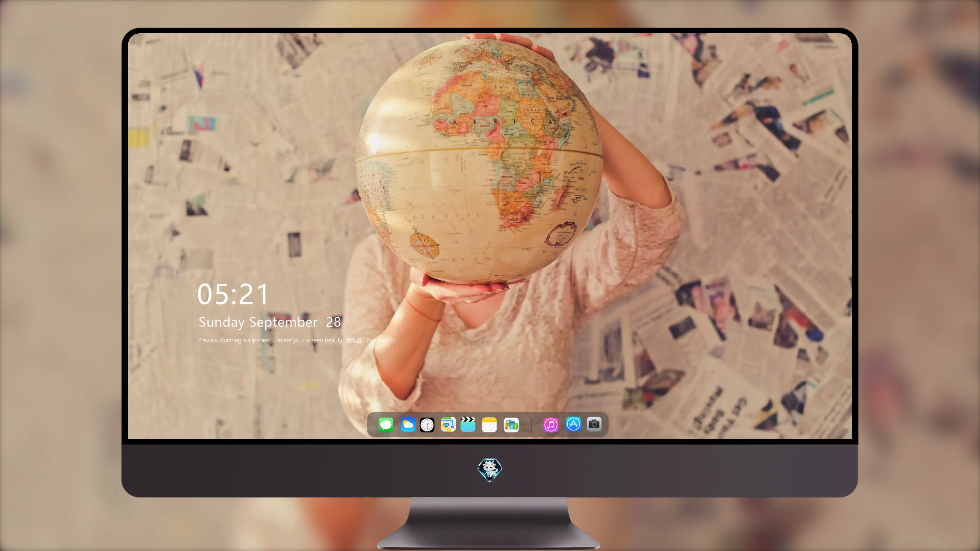Open the Videos clapperboard app icon
Screen dimensions: 980x551
point(468,424)
